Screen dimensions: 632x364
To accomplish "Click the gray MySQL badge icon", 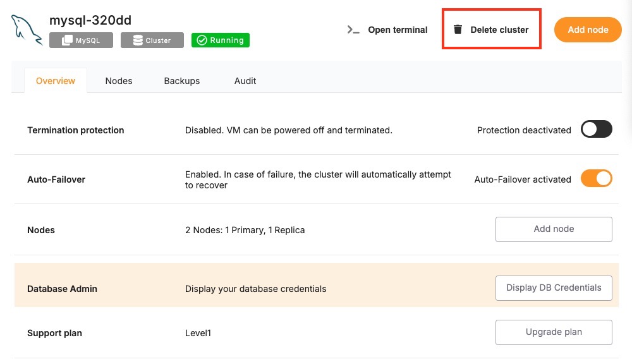I will 67,40.
